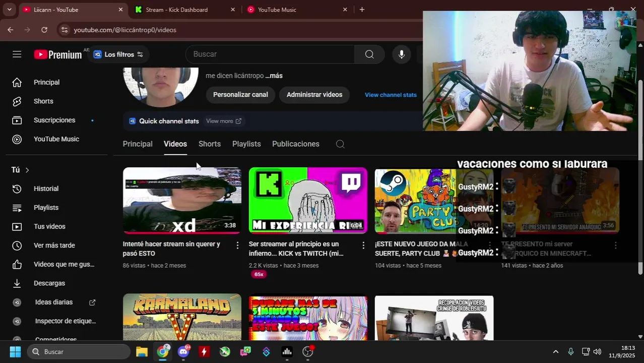Open File Explorer from taskbar
This screenshot has width=644, height=363.
coord(142,351)
